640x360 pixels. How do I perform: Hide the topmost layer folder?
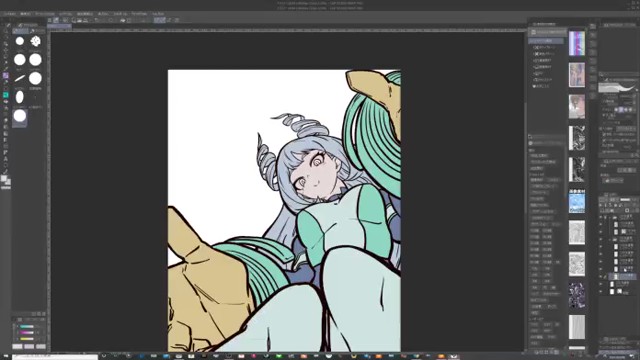(601, 217)
